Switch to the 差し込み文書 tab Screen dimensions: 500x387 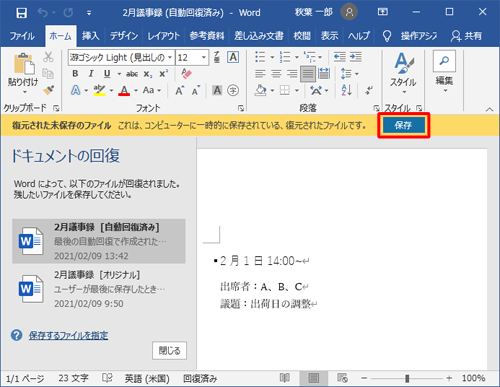point(259,36)
